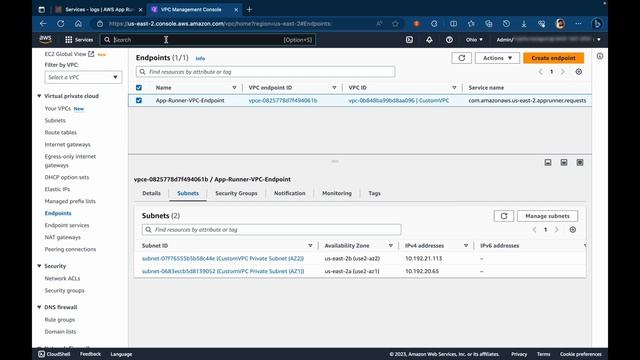Viewport: 640px width, 360px height.
Task: Open a new browser tab
Action: (249, 9)
